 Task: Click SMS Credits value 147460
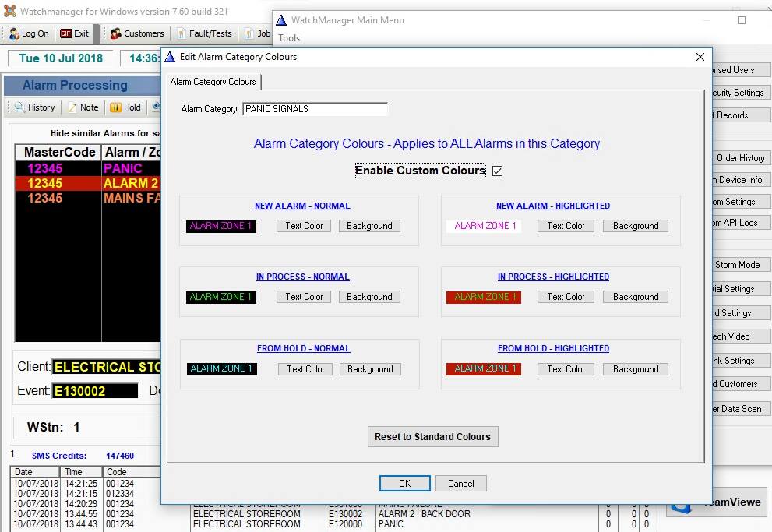[x=120, y=456]
